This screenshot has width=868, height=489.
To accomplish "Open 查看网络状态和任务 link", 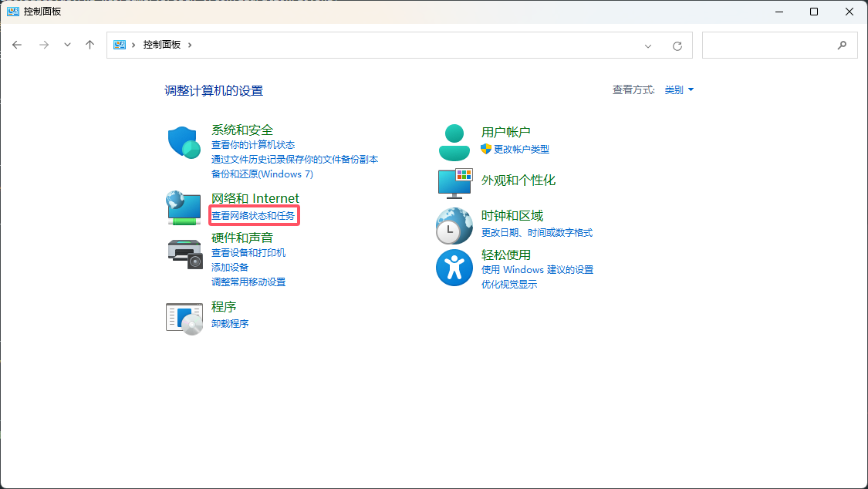I will click(x=253, y=216).
